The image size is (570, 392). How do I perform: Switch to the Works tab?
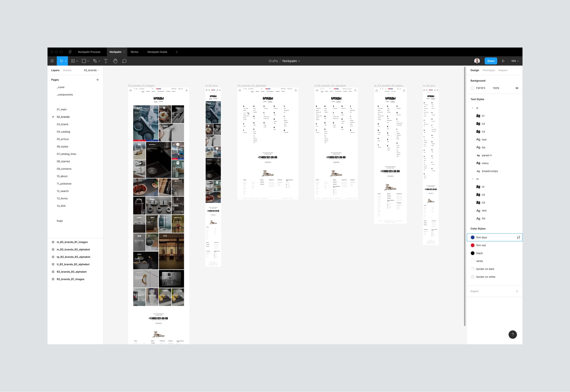pyautogui.click(x=134, y=52)
